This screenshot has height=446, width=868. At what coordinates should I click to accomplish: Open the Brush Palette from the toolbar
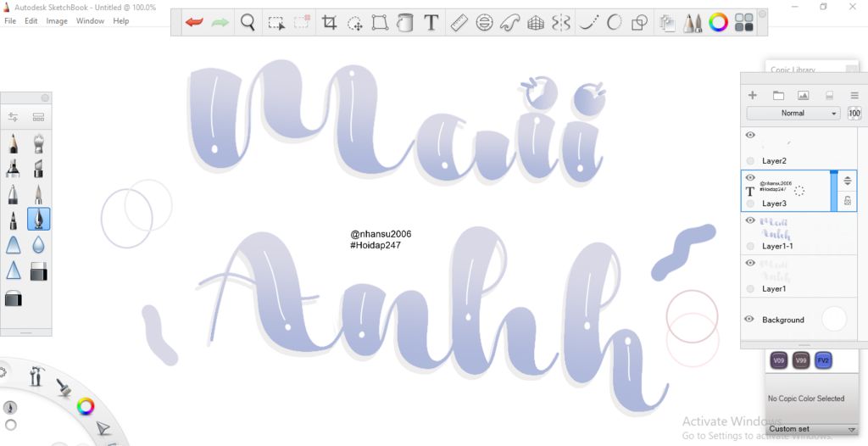click(x=693, y=23)
